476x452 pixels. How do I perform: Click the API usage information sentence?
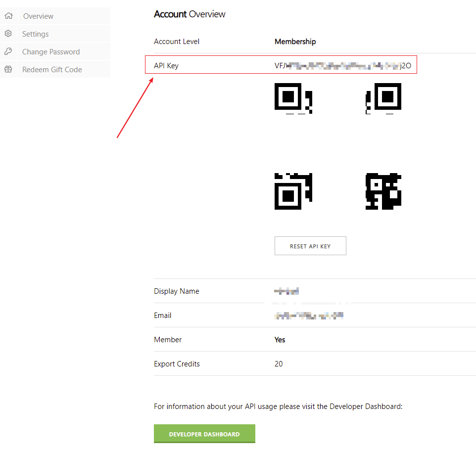tap(278, 407)
